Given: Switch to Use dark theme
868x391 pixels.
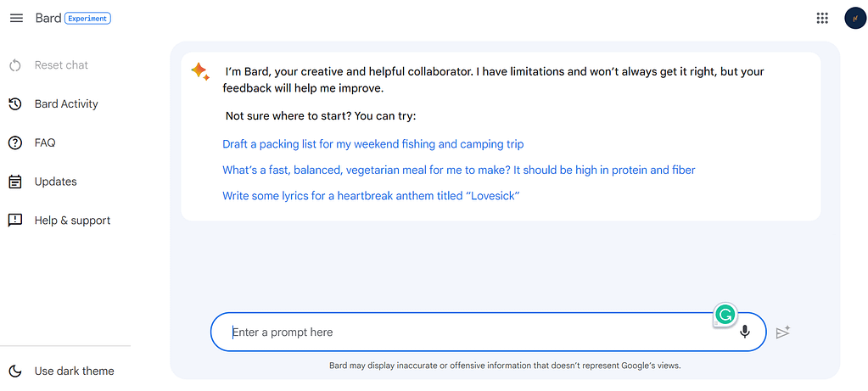Looking at the screenshot, I should tap(74, 371).
